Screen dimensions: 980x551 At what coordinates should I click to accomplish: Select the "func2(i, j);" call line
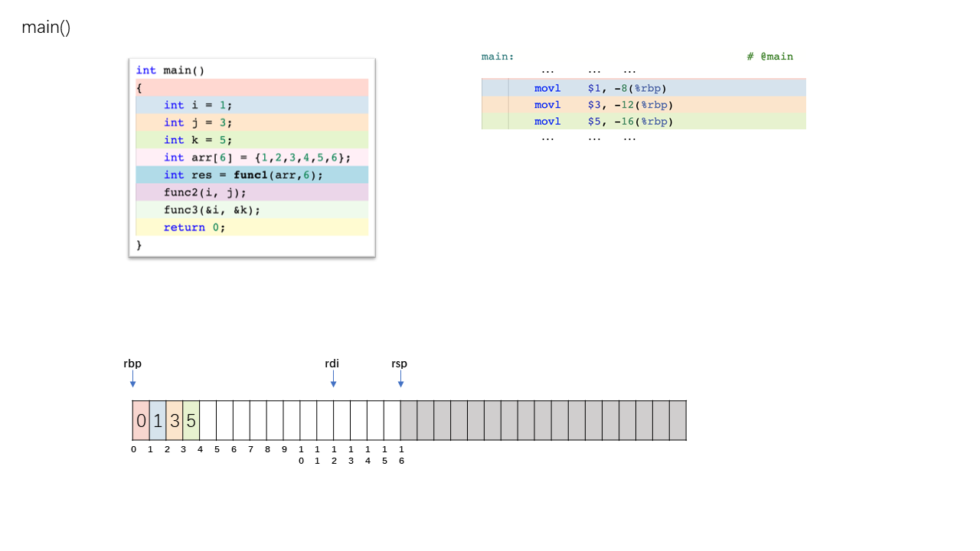tap(252, 192)
